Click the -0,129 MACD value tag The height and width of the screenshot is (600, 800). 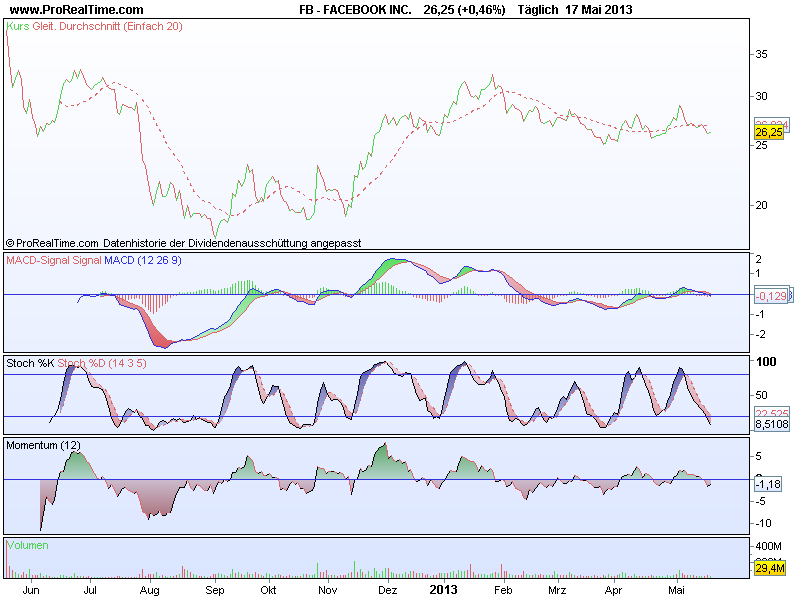click(x=771, y=296)
